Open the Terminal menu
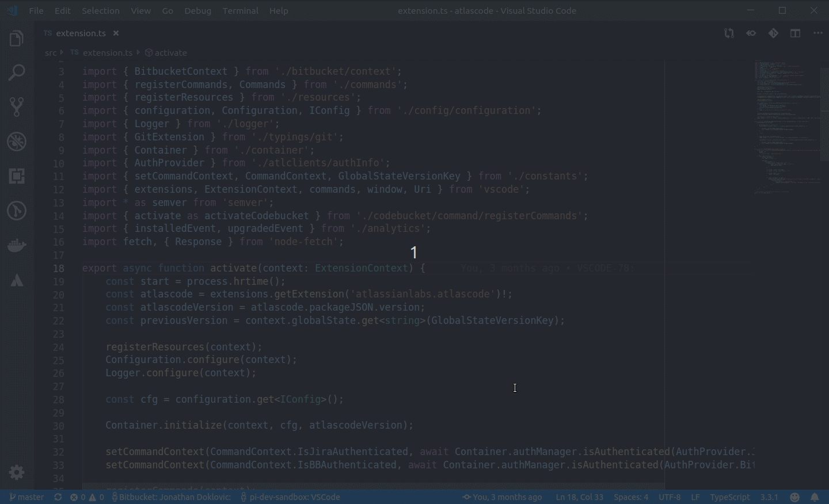 pos(240,10)
